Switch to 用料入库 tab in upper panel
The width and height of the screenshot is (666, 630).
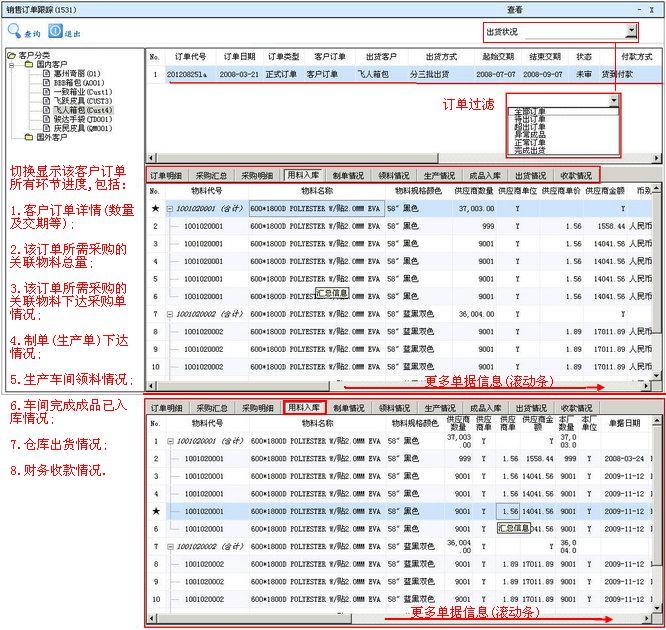pos(303,175)
